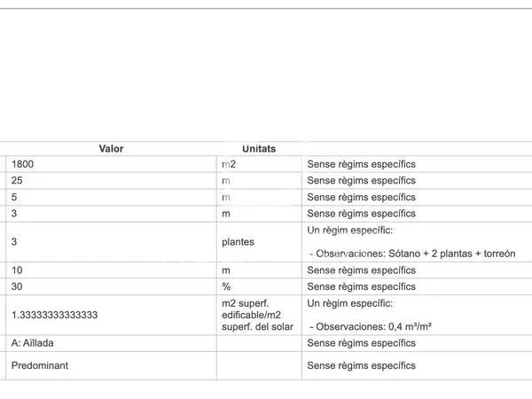Image resolution: width=532 pixels, height=399 pixels.
Task: Click Observaciones: 0,4 m³/m² text
Action: 373,326
